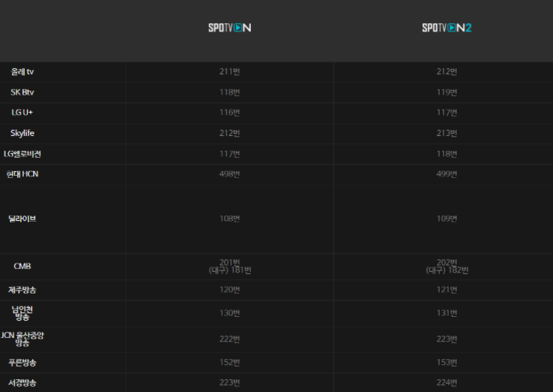Select the CMB row label
The image size is (553, 392).
[23, 266]
